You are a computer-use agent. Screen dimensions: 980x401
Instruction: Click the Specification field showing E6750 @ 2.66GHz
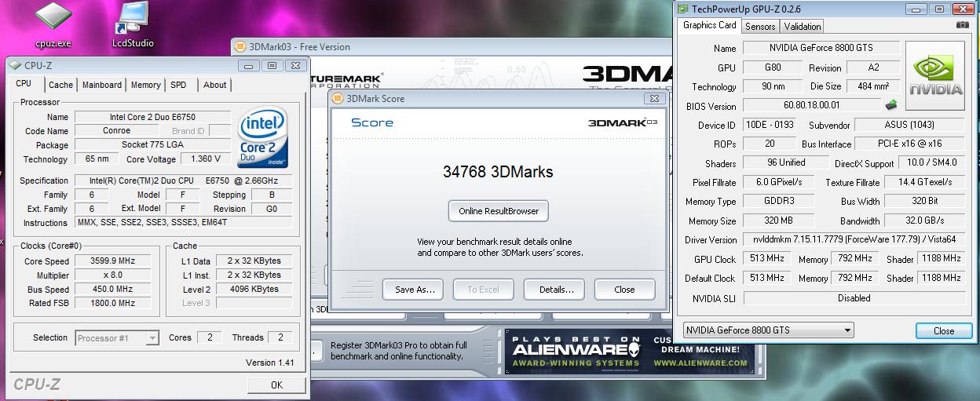182,180
